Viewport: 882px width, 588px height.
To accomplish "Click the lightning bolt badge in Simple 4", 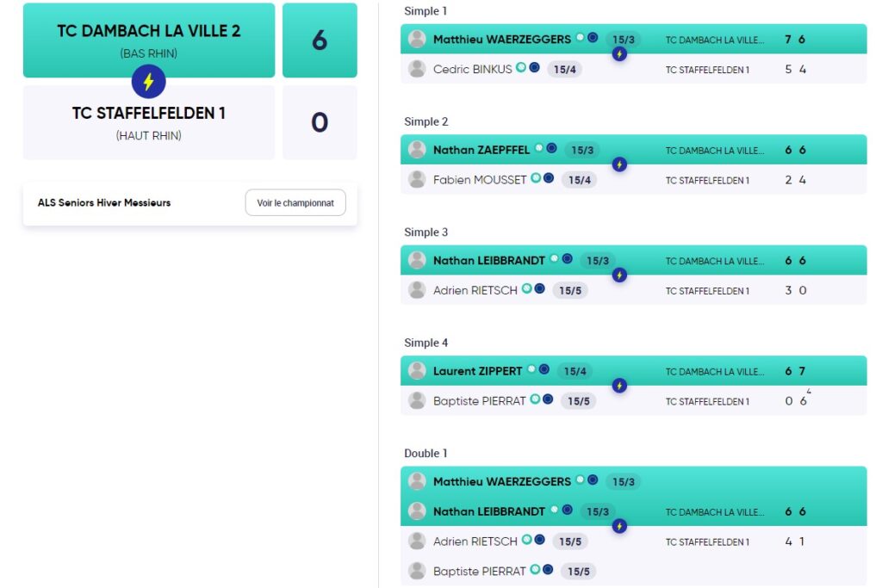I will click(619, 386).
